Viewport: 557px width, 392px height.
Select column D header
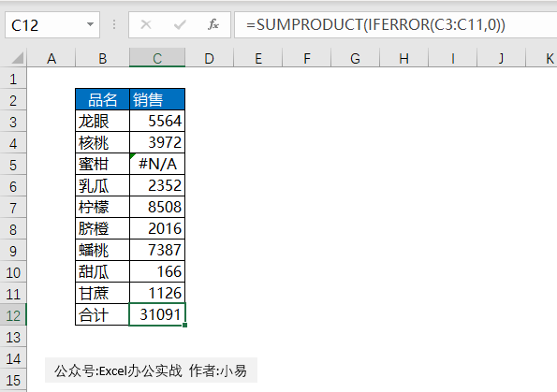(x=210, y=58)
